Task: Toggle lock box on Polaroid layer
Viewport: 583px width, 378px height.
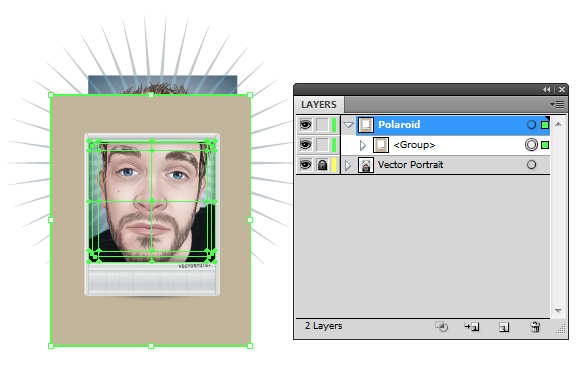Action: click(322, 125)
